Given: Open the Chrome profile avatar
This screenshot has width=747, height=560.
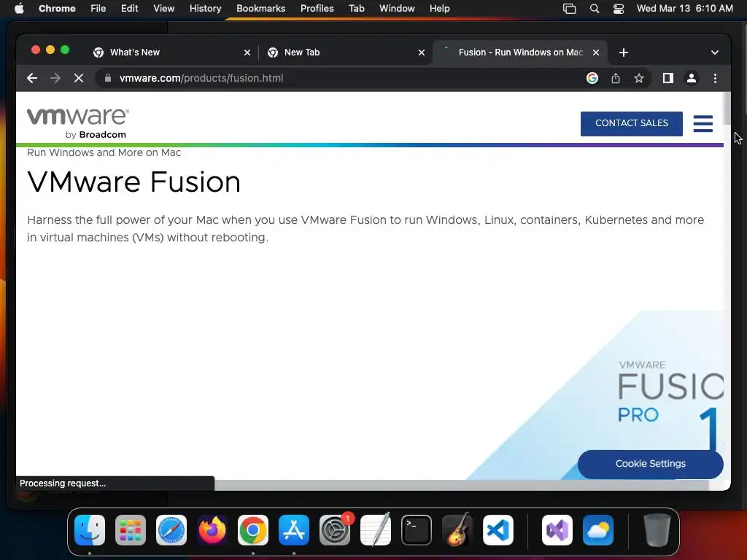Looking at the screenshot, I should point(692,78).
